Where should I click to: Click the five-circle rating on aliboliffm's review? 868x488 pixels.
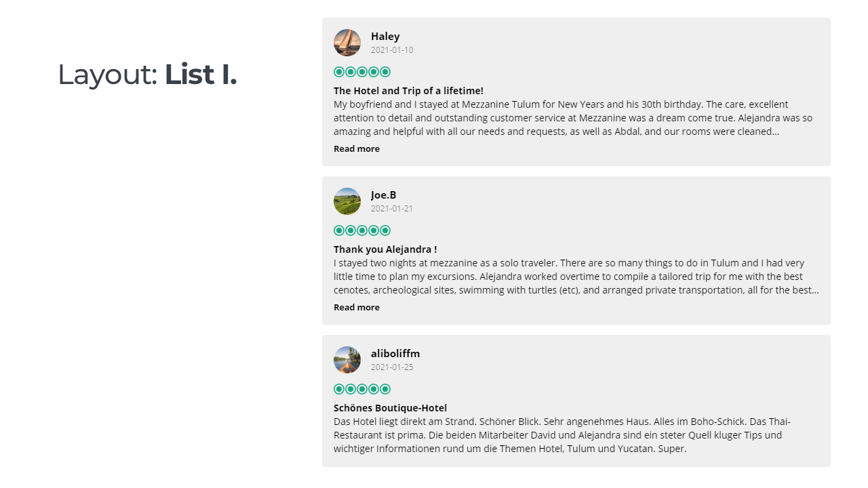coord(362,389)
